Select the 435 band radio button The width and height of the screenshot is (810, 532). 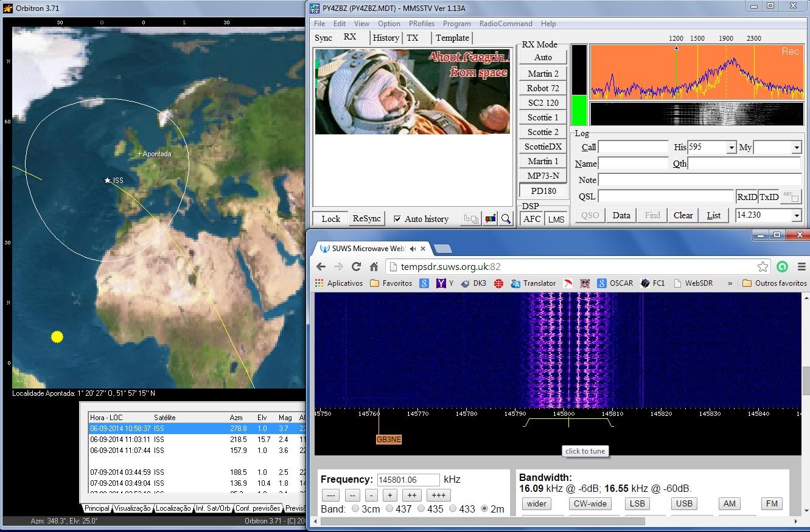point(421,509)
